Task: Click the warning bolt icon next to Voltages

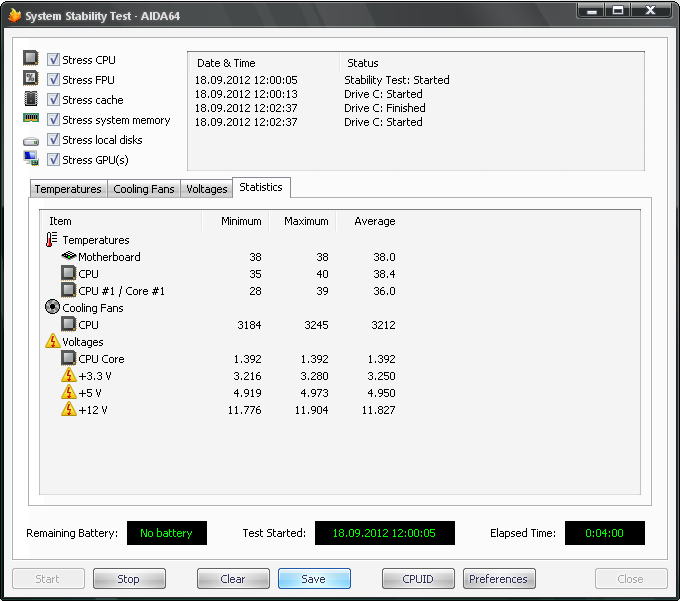Action: [x=52, y=341]
